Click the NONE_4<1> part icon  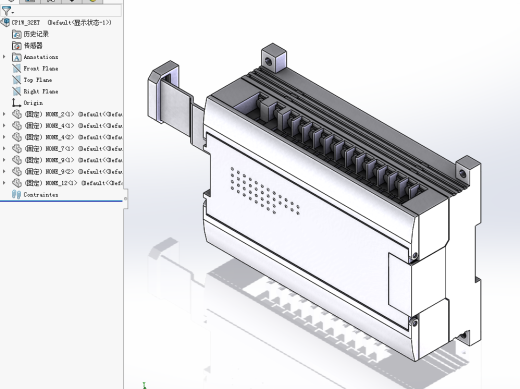pyautogui.click(x=17, y=126)
